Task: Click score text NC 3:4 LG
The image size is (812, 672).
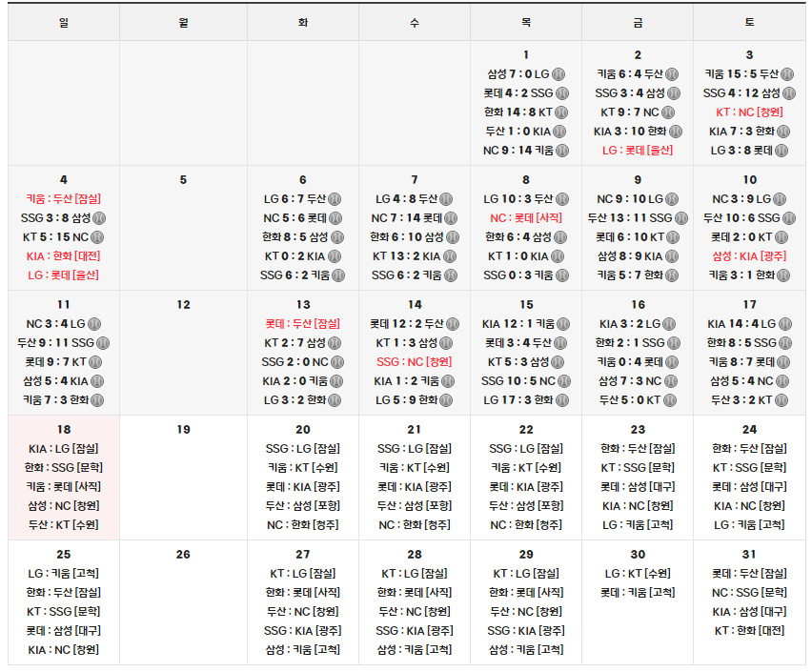Action: pos(55,324)
